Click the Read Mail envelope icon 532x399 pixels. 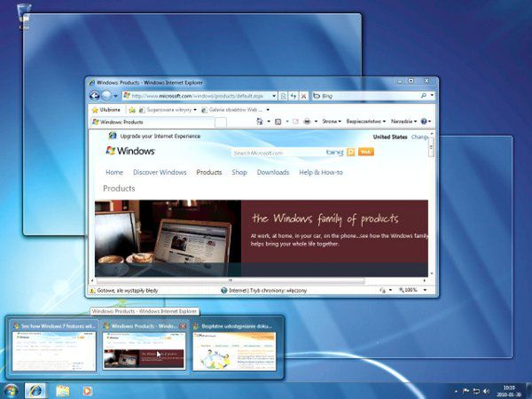295,121
